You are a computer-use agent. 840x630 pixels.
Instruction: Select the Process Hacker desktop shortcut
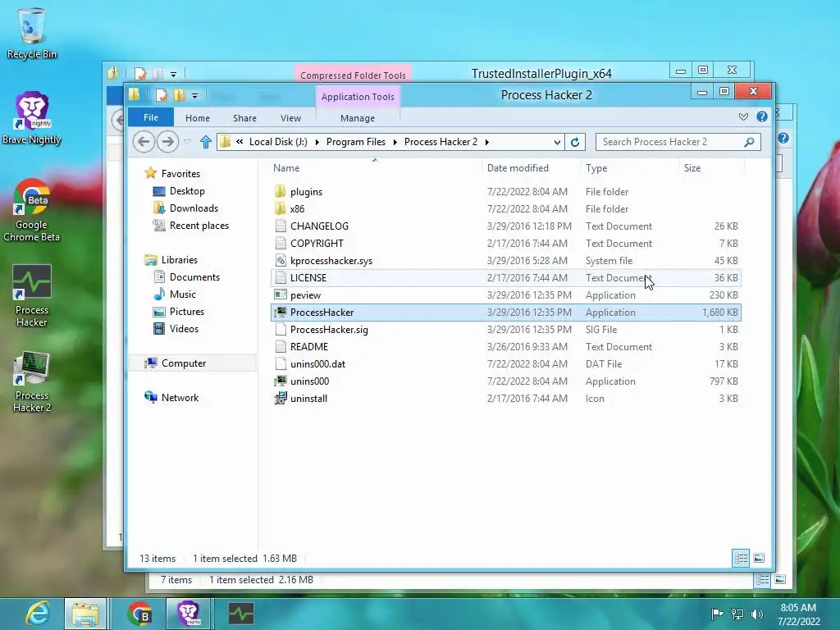32,295
